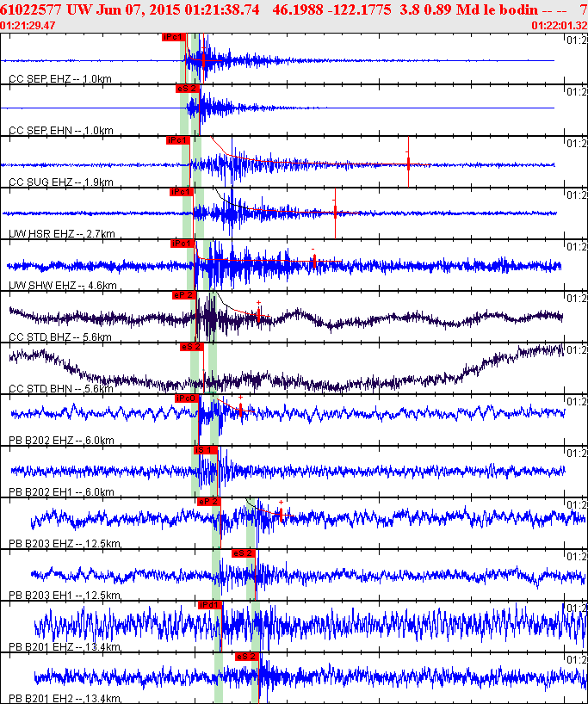Click the coda end marker on UW SHW EHZ

[314, 261]
